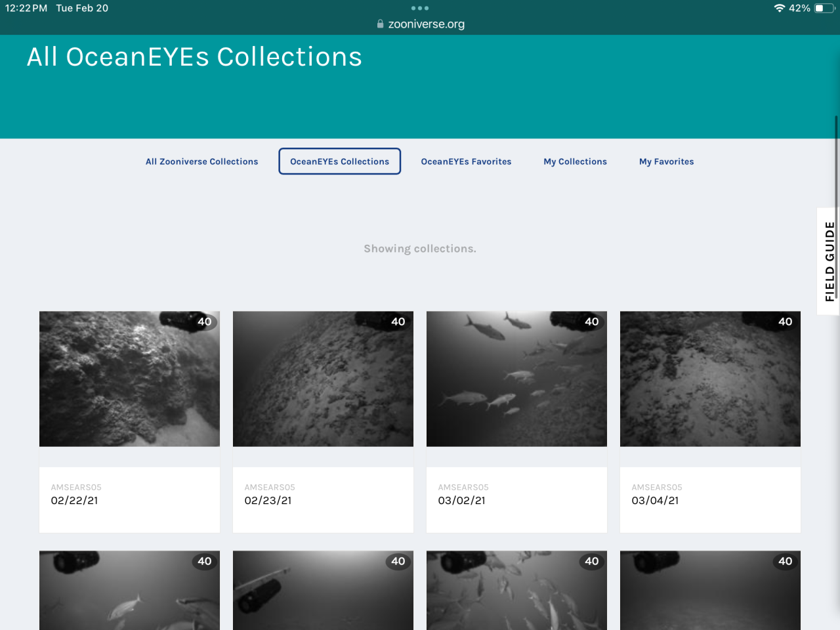This screenshot has height=630, width=840.
Task: Open the OceanEYEs Favorites tab
Action: point(466,161)
